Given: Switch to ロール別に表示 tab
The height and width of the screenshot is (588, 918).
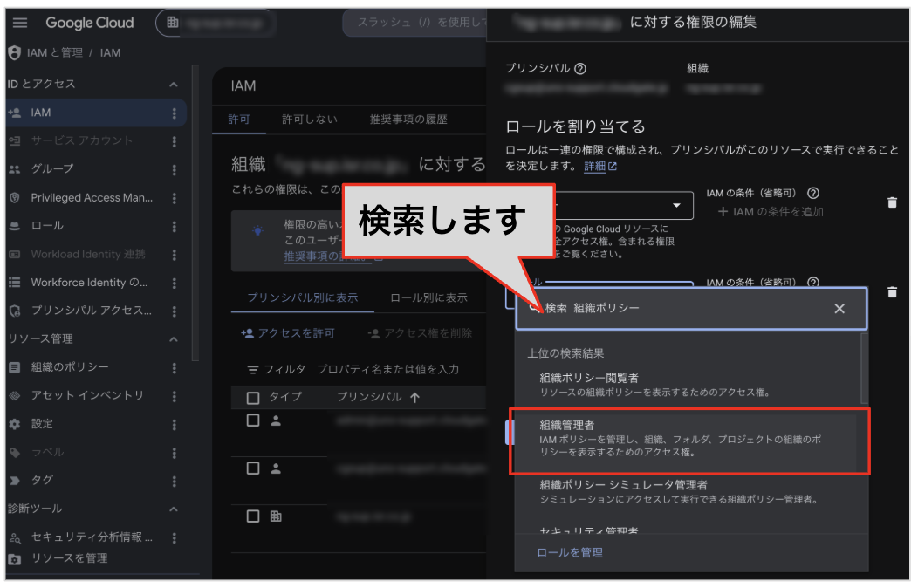Looking at the screenshot, I should 428,297.
